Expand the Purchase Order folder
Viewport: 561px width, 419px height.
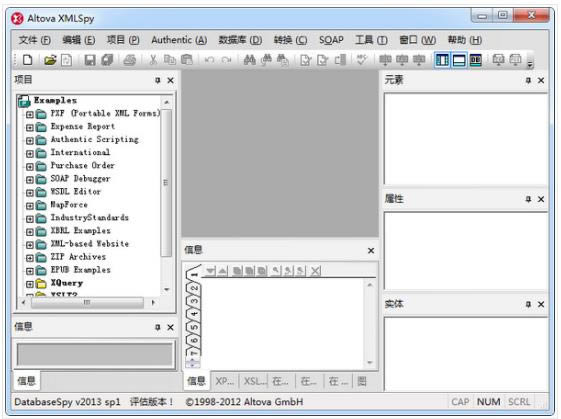30,167
